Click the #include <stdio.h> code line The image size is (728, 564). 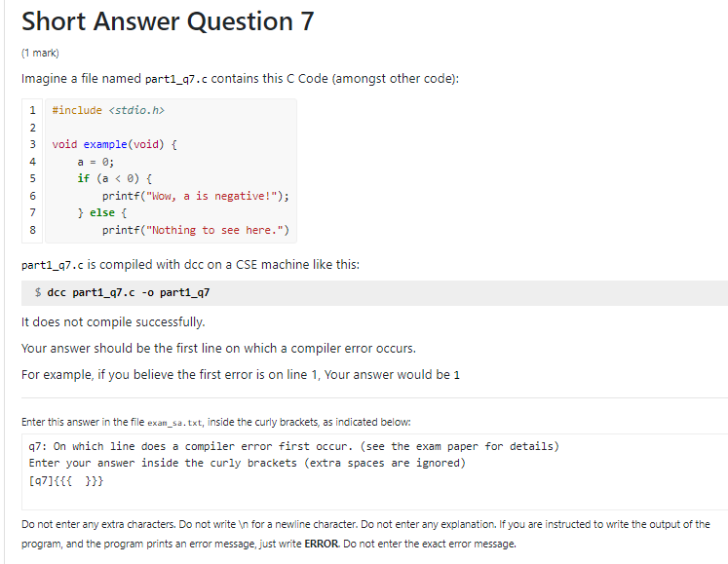tap(108, 111)
